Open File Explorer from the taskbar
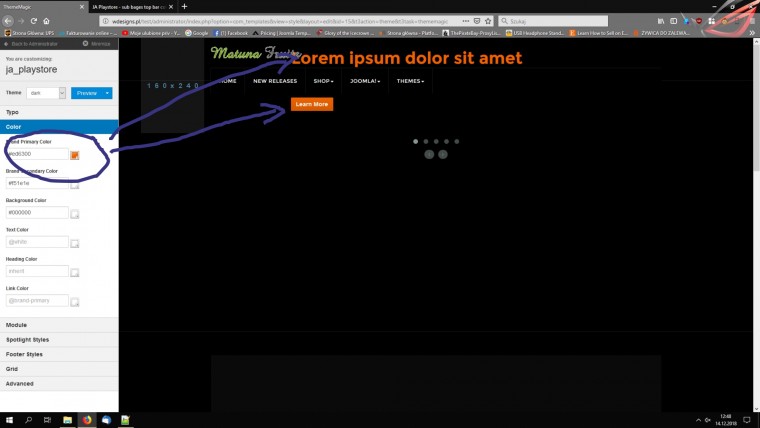760x428 pixels. point(67,420)
